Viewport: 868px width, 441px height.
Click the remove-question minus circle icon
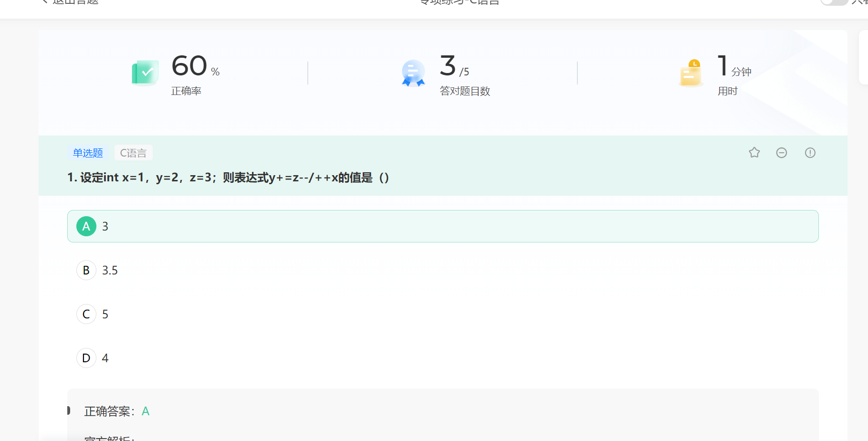pos(782,152)
